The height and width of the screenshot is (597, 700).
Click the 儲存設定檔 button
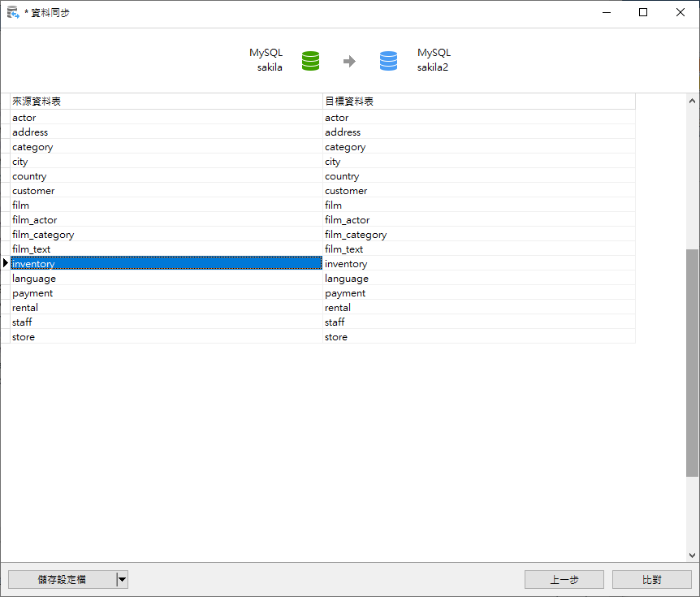point(62,579)
